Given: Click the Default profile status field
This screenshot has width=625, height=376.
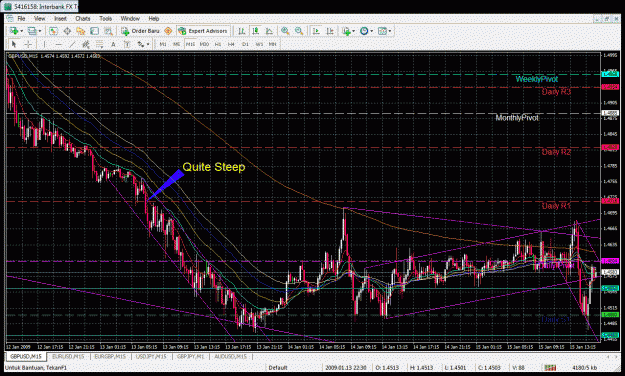Looking at the screenshot, I should click(x=278, y=368).
